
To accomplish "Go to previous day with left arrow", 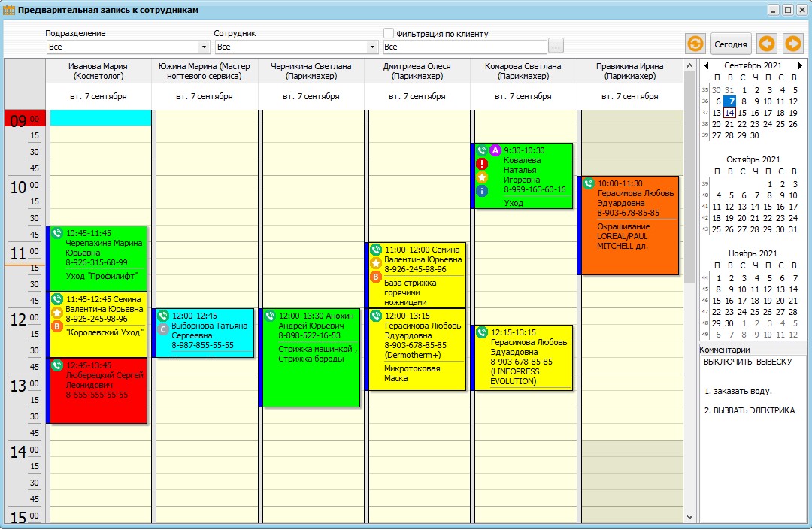I will click(767, 44).
